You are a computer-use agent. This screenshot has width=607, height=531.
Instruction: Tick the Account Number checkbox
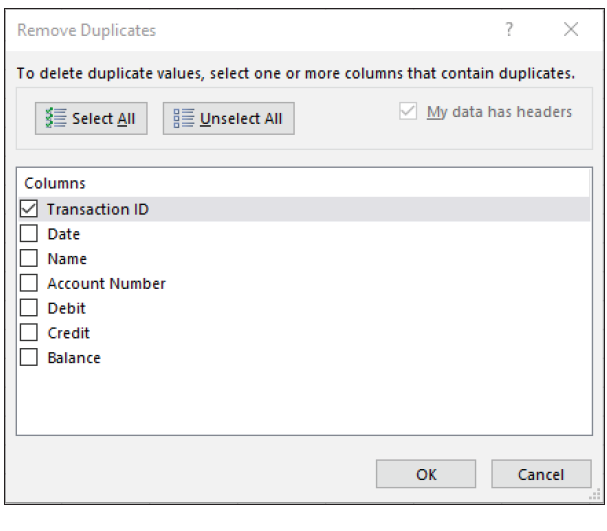click(x=29, y=284)
